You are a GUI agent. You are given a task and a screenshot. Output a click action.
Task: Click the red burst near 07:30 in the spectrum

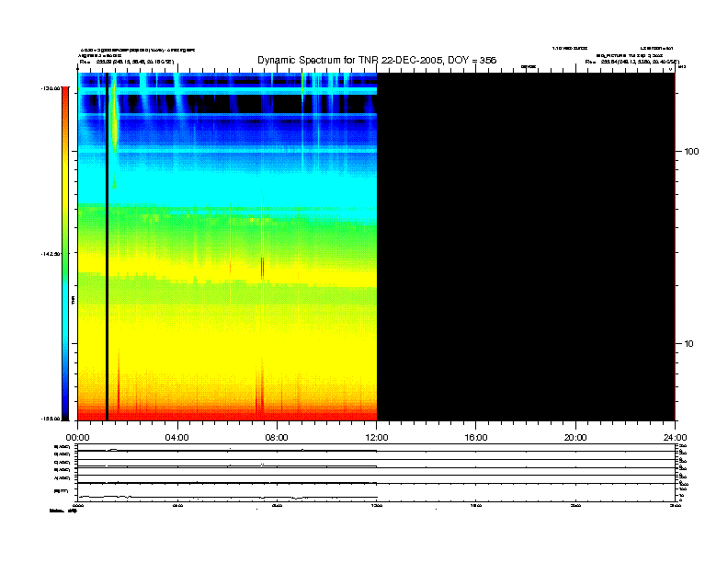pyautogui.click(x=263, y=267)
